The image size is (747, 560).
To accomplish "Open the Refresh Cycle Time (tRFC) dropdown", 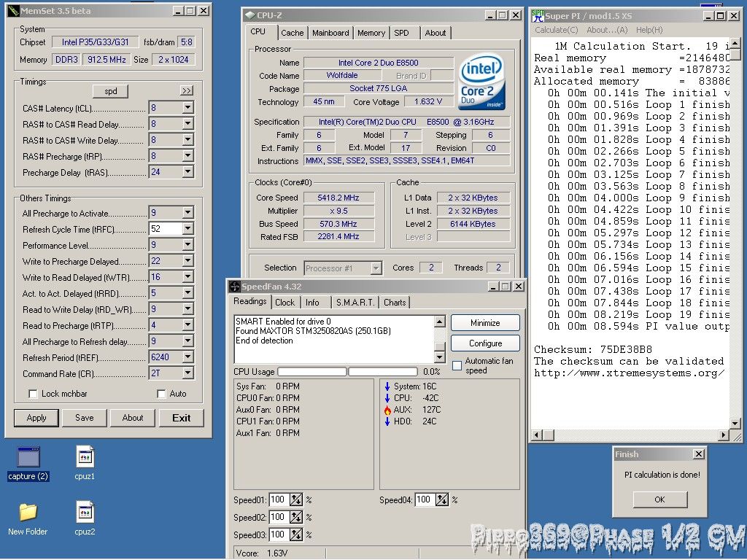I will coord(188,228).
